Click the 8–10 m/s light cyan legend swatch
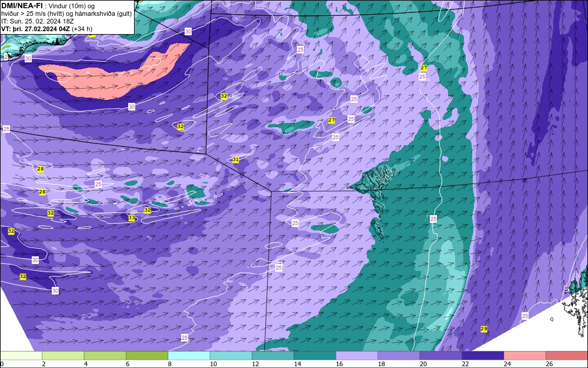 [189, 356]
